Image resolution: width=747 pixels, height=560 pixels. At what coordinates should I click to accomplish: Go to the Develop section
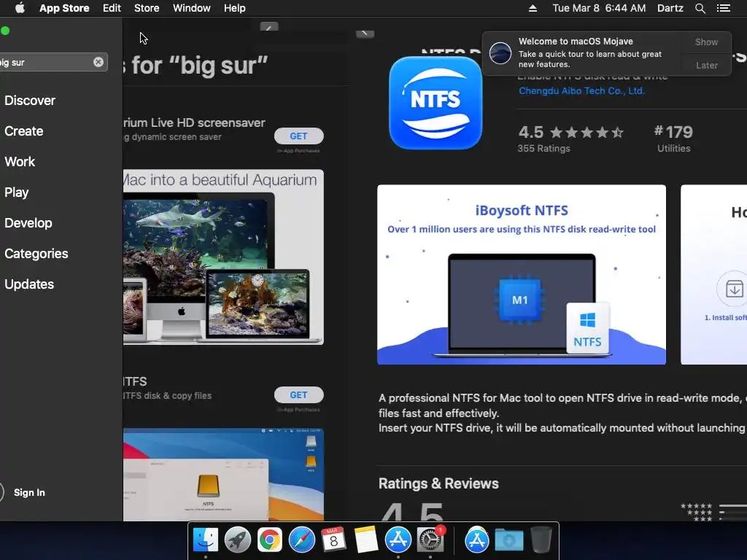28,223
